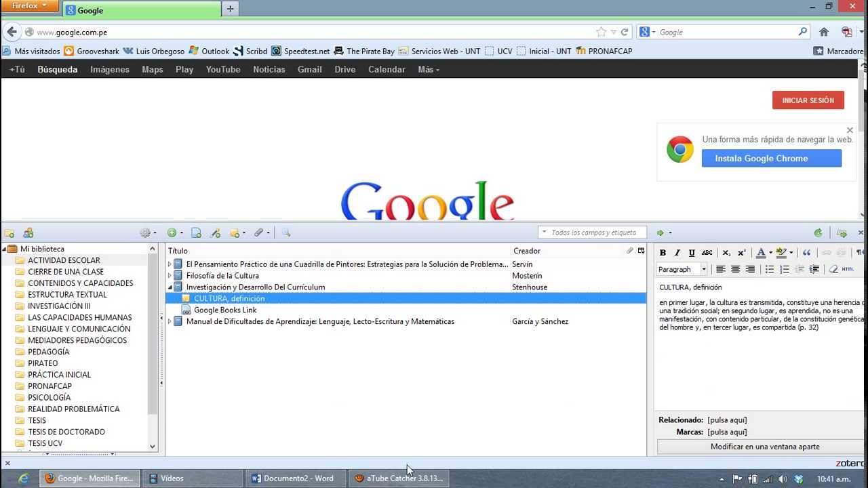Bookmark this page with the star
Viewport: 868px width, 488px height.
[601, 32]
